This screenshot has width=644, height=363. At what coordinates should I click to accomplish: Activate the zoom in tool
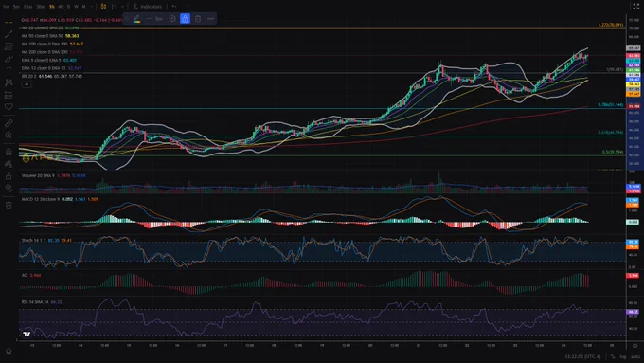(9, 136)
